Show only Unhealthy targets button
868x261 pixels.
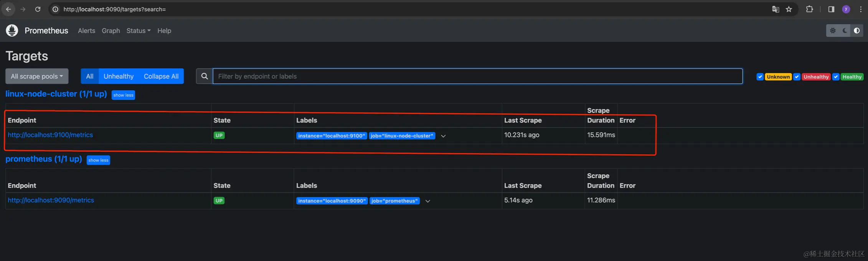pos(118,76)
